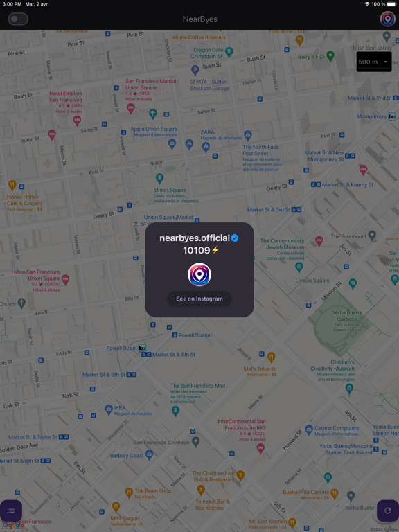Select The Paramount location pin

[x=372, y=236]
